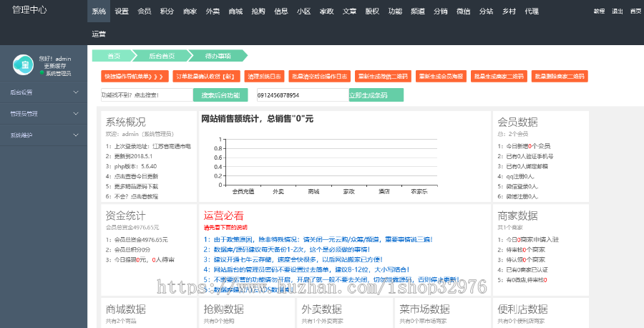Open the 更多精品源码下载 link
Image resolution: width=644 pixels, height=328 pixels.
(136, 186)
